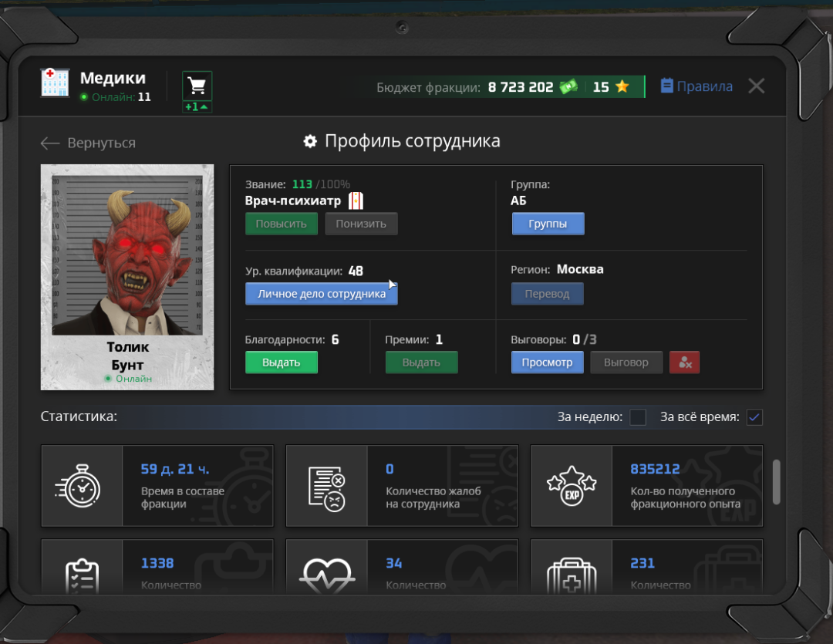Click the rank badge icon beside Врач-психиатр

[x=356, y=201]
